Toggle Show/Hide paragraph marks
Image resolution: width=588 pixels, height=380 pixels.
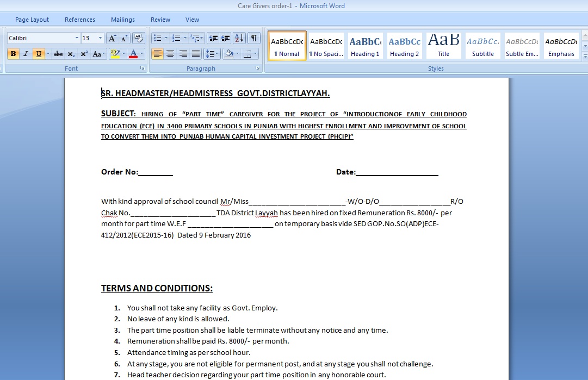click(254, 38)
